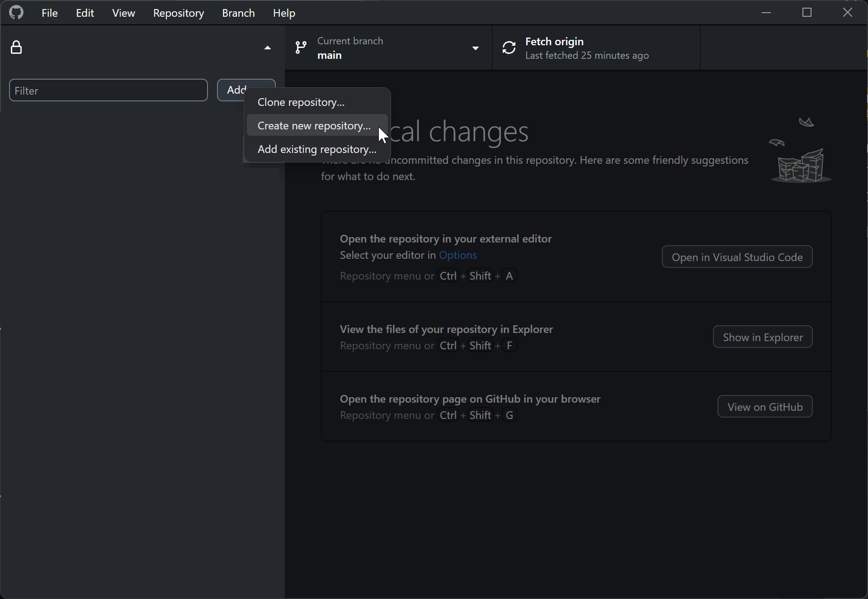Click the current branch icon next to main
868x599 pixels.
coord(301,48)
